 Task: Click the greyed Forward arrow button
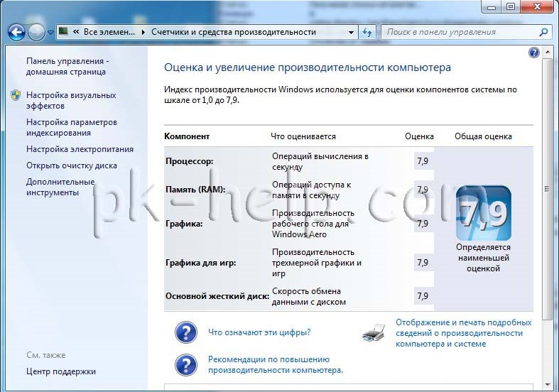(36, 33)
